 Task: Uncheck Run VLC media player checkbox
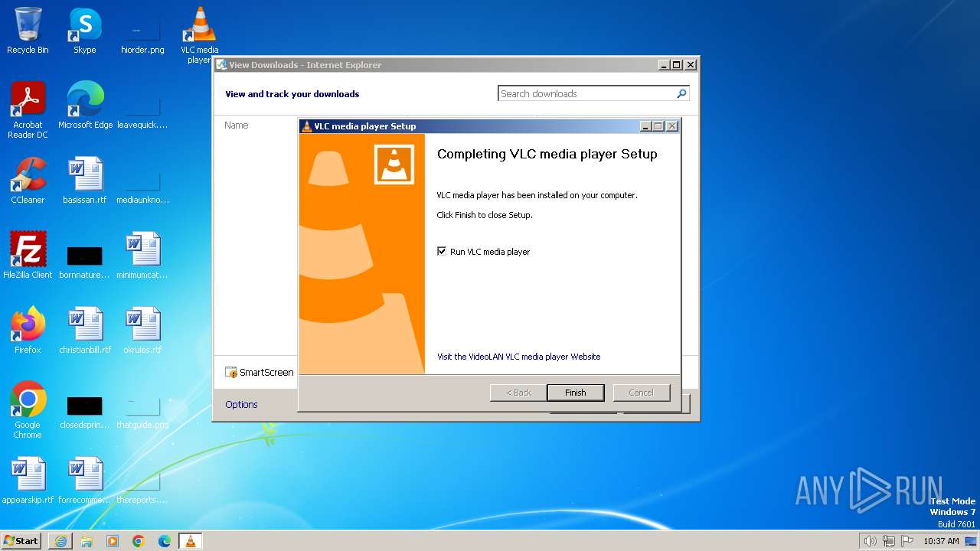pos(442,251)
